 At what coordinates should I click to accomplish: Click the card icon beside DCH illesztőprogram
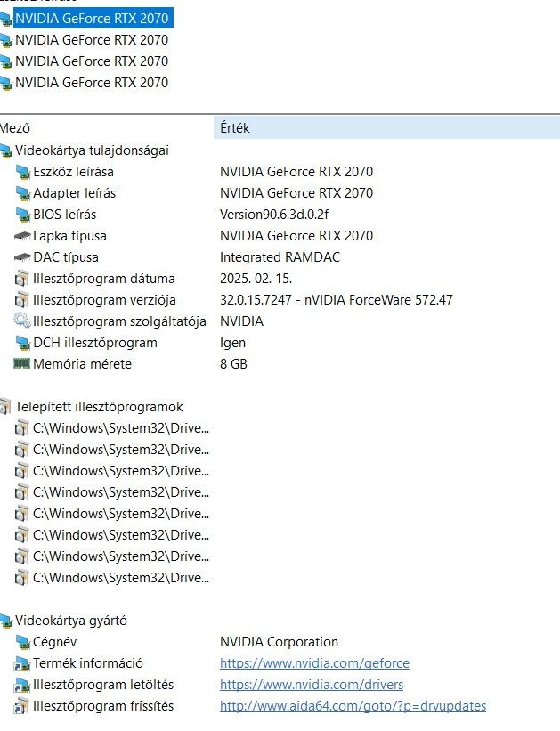point(22,343)
